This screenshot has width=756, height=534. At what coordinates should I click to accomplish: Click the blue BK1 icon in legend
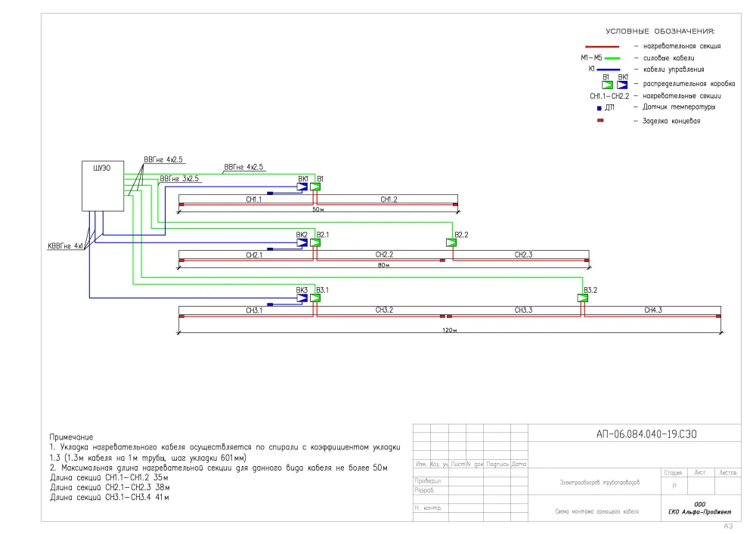[622, 85]
